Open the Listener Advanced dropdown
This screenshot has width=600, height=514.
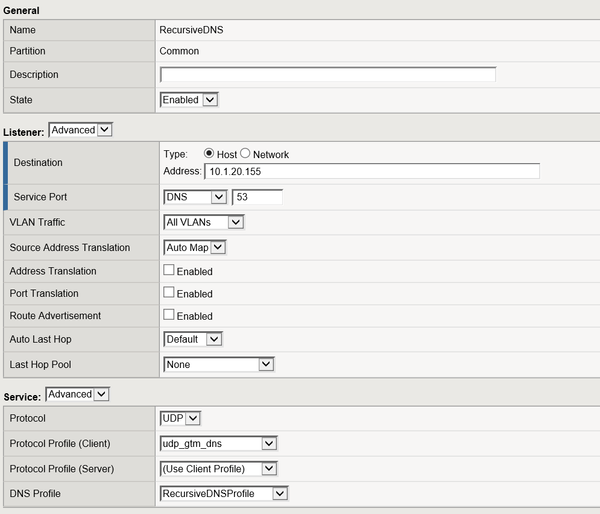pos(81,130)
